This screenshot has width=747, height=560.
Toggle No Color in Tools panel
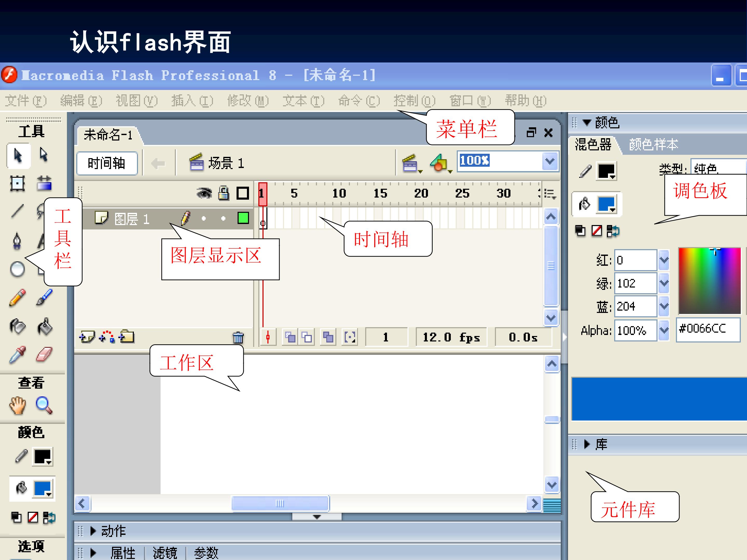(x=33, y=517)
